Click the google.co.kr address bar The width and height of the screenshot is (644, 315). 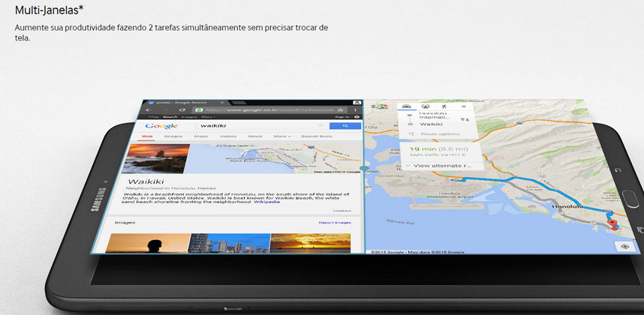pos(269,110)
